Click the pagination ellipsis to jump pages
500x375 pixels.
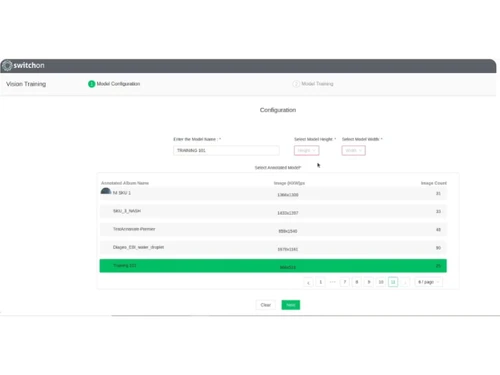[x=332, y=282]
